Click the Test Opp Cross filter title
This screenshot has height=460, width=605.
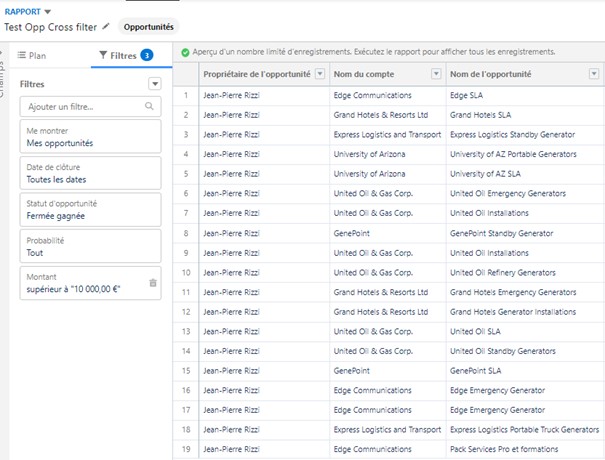click(51, 27)
